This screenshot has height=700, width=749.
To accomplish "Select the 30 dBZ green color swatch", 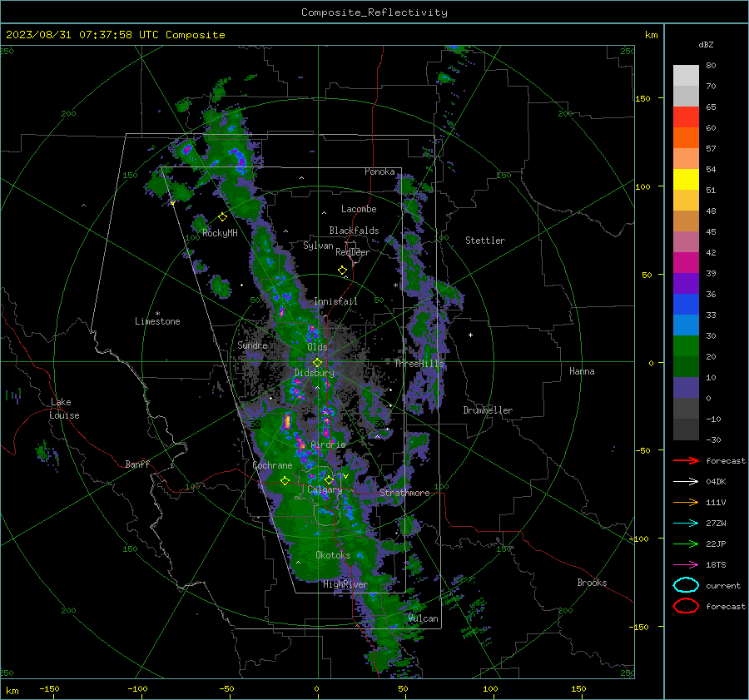I will point(686,346).
